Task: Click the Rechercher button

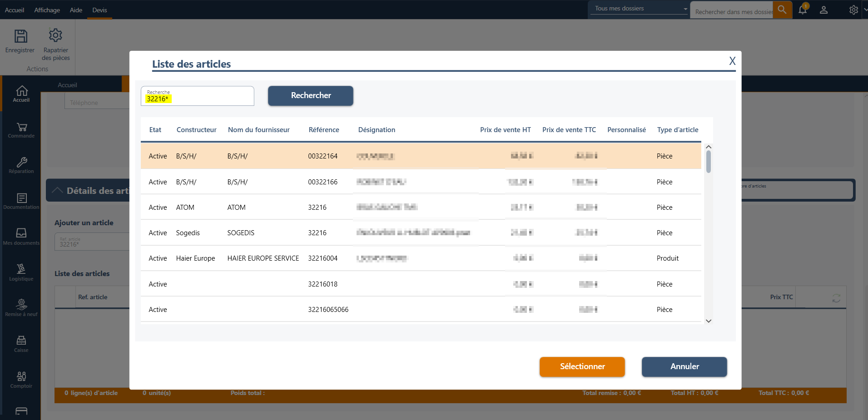Action: [x=311, y=96]
